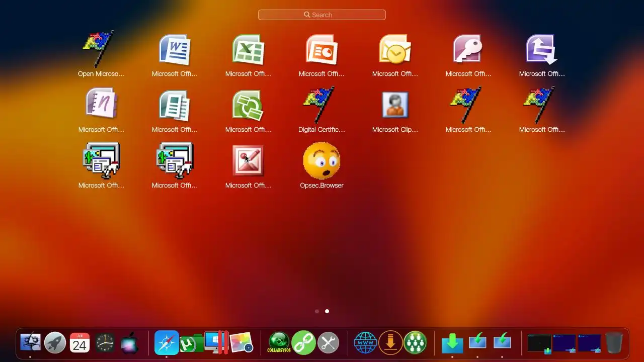
Task: Open Safari compass in Dock
Action: point(167,343)
